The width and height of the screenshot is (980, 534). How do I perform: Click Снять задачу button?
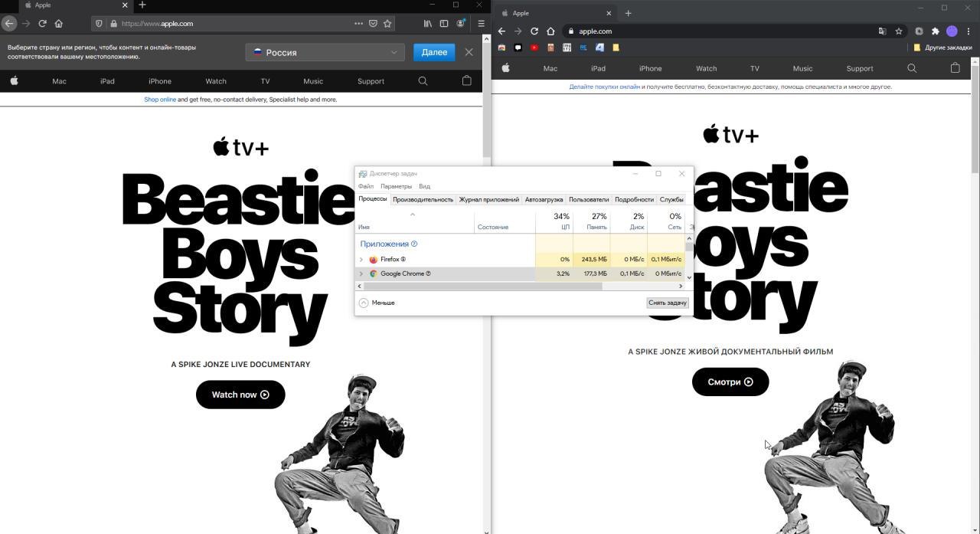tap(668, 303)
